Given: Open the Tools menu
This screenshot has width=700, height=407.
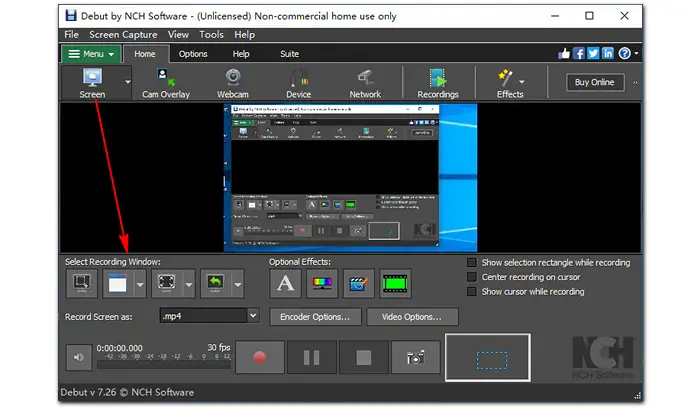Looking at the screenshot, I should coord(211,34).
